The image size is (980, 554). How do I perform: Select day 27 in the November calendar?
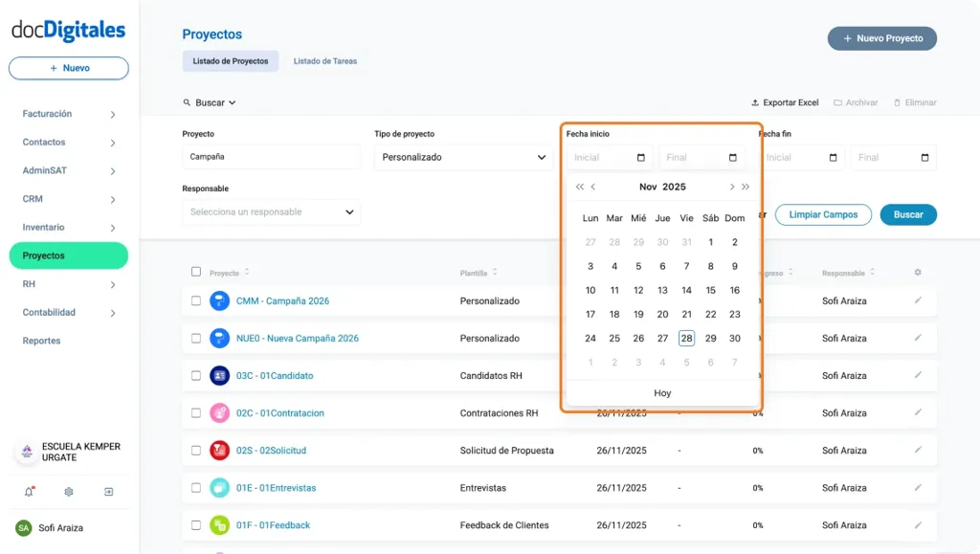pyautogui.click(x=662, y=338)
